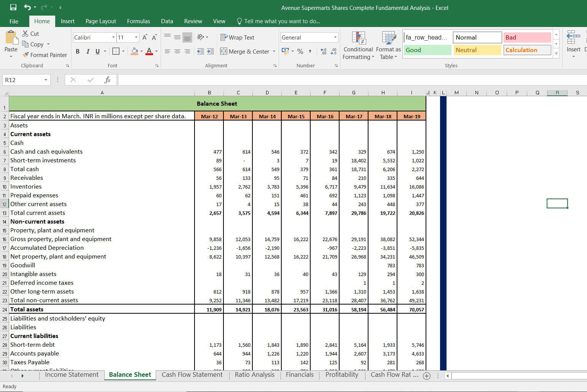The height and width of the screenshot is (392, 587).
Task: Toggle Wrap Text
Action: 238,37
